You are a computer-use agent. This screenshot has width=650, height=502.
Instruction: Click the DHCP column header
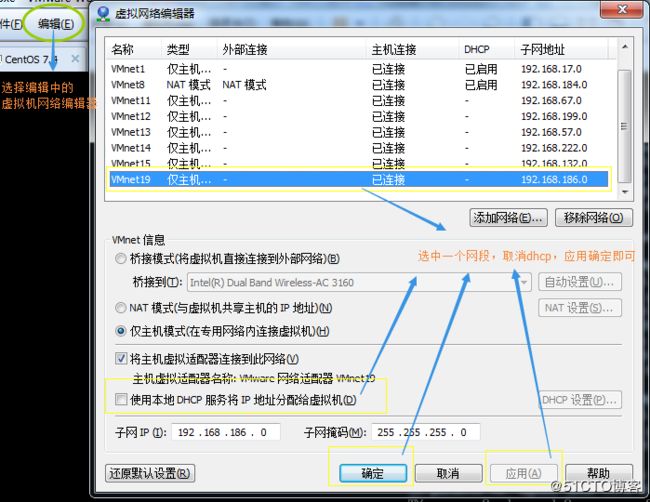click(x=487, y=50)
